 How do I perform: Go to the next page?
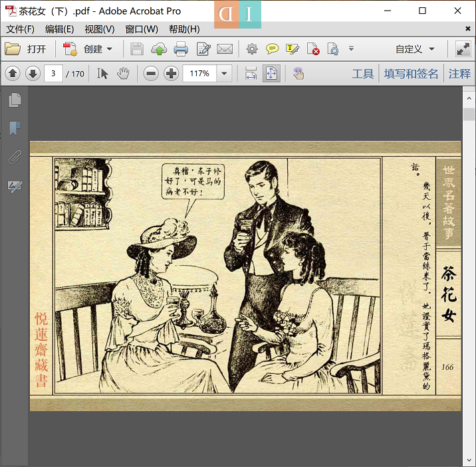(x=33, y=73)
